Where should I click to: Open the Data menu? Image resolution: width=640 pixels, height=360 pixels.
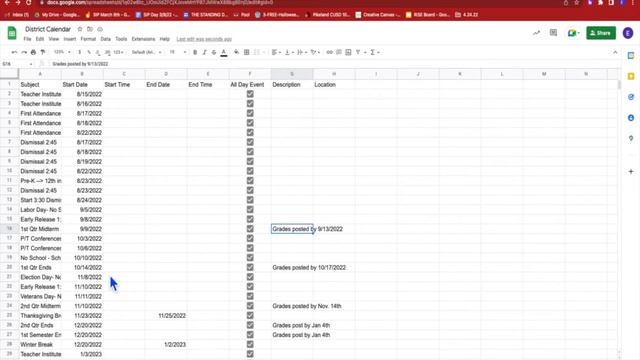pyautogui.click(x=105, y=39)
